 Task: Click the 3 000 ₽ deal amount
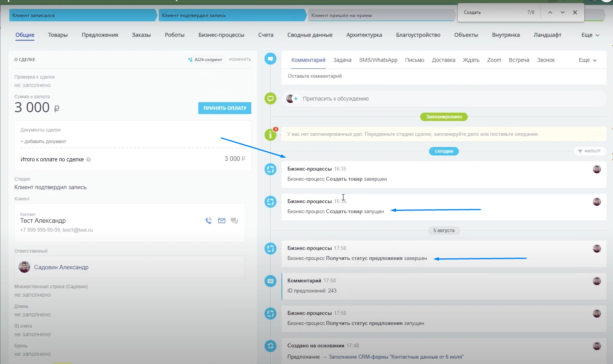pos(37,108)
